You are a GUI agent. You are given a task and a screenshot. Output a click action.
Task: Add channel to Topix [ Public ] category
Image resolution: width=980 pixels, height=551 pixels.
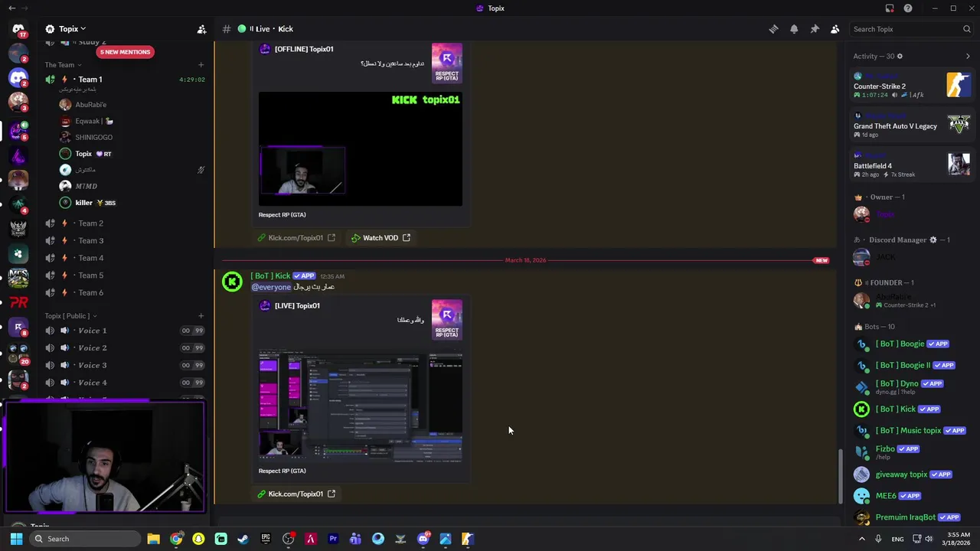click(x=201, y=315)
